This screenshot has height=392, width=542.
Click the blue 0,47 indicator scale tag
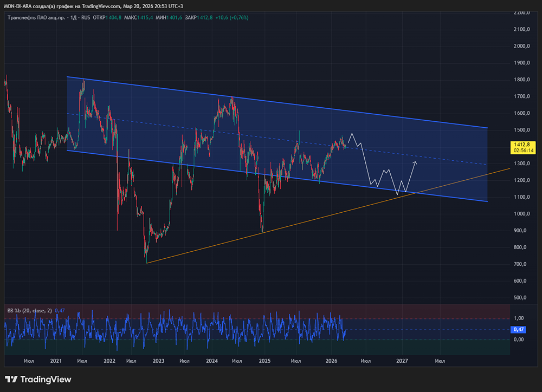(x=518, y=330)
